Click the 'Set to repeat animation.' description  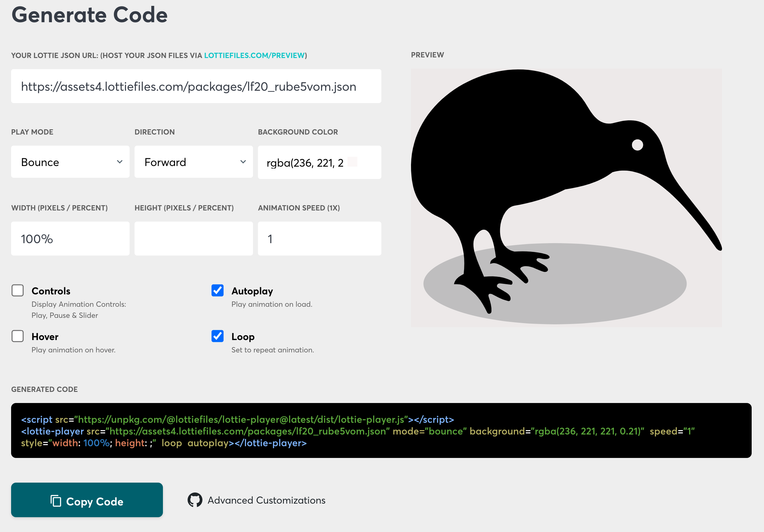[x=272, y=350]
